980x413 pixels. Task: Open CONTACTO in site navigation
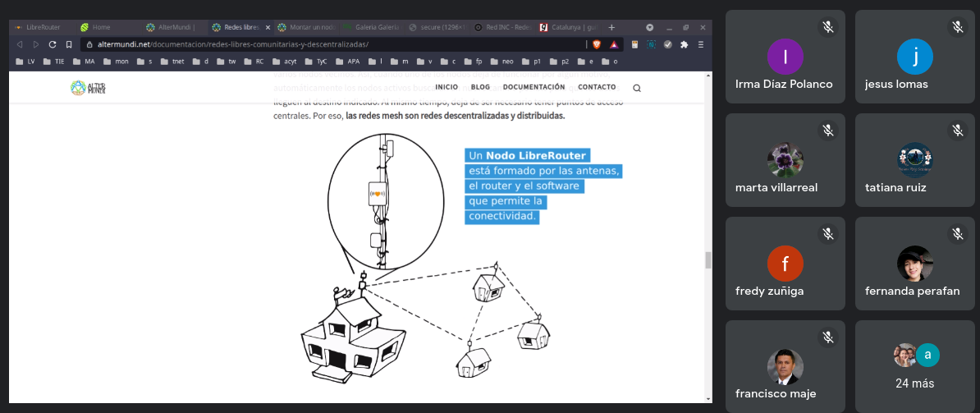point(597,88)
